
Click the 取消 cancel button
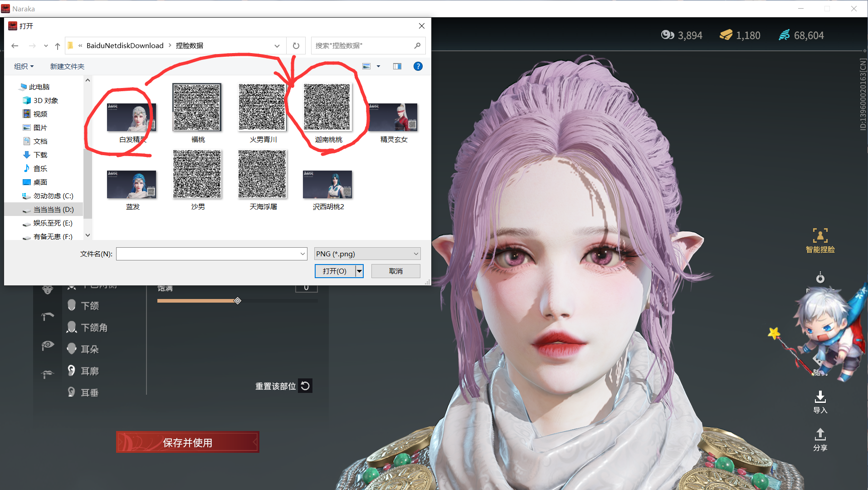[396, 271]
